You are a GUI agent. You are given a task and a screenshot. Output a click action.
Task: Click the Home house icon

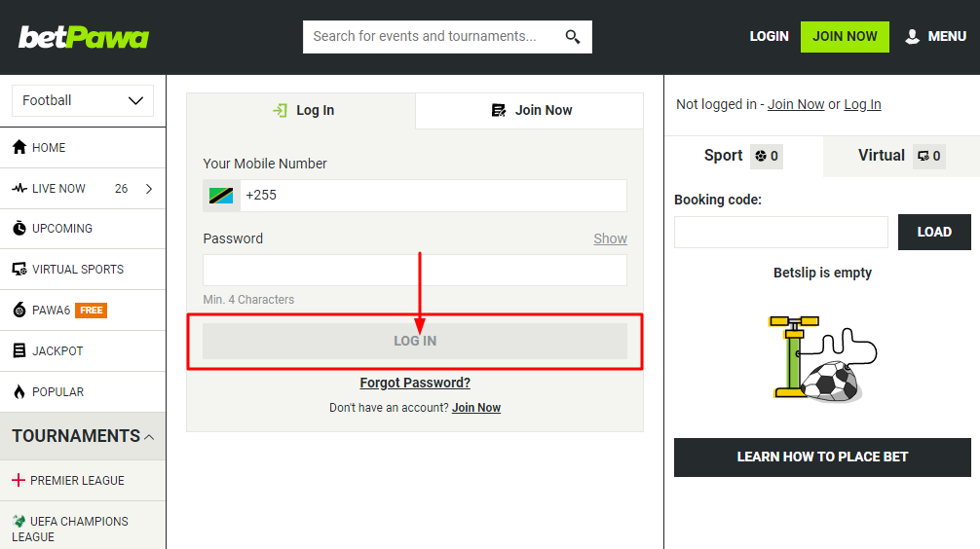[x=19, y=147]
